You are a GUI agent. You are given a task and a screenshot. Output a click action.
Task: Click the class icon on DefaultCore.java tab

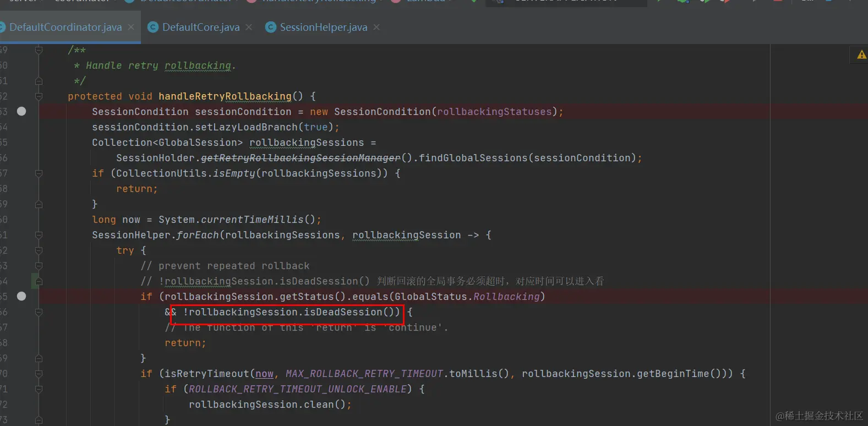pos(154,27)
